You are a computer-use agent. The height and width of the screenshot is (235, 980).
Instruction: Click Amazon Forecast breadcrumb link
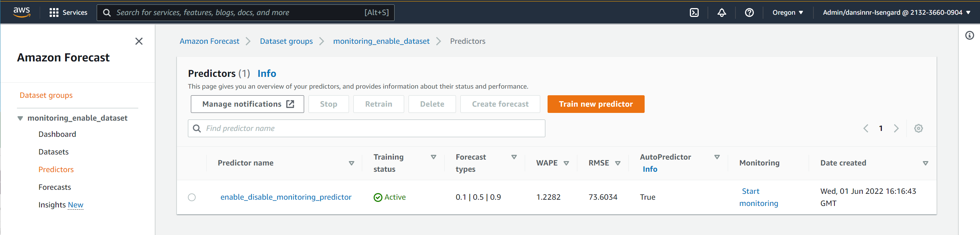209,41
